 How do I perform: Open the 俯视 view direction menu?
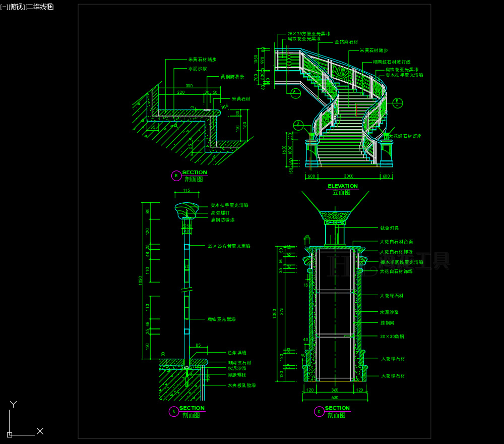(16, 7)
